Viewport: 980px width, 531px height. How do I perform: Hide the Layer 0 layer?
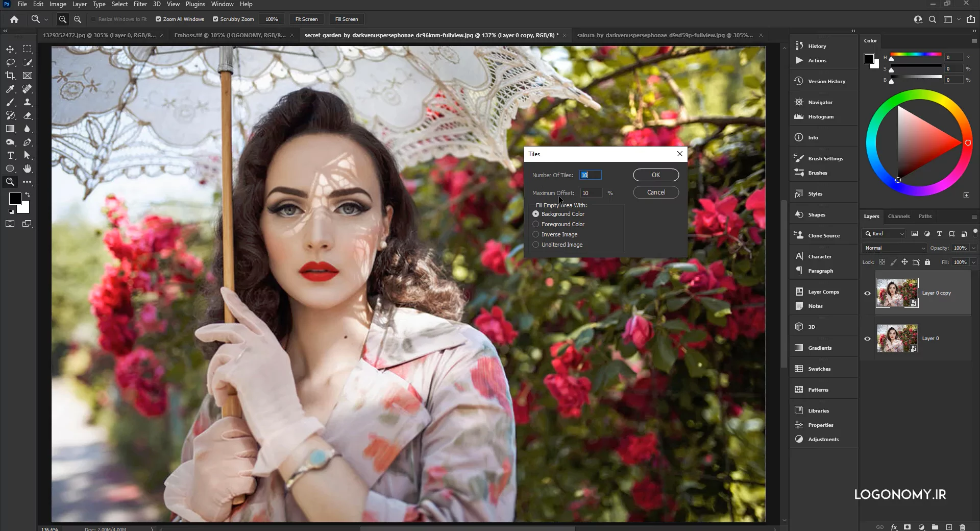point(867,339)
